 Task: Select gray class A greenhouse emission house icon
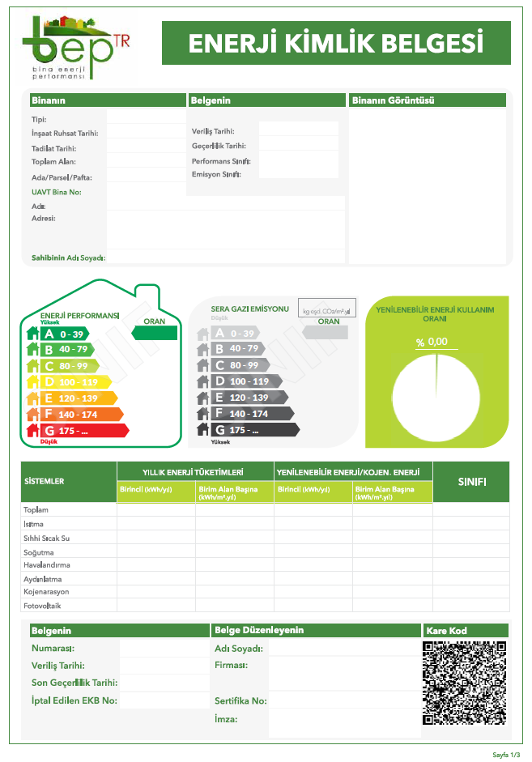203,334
